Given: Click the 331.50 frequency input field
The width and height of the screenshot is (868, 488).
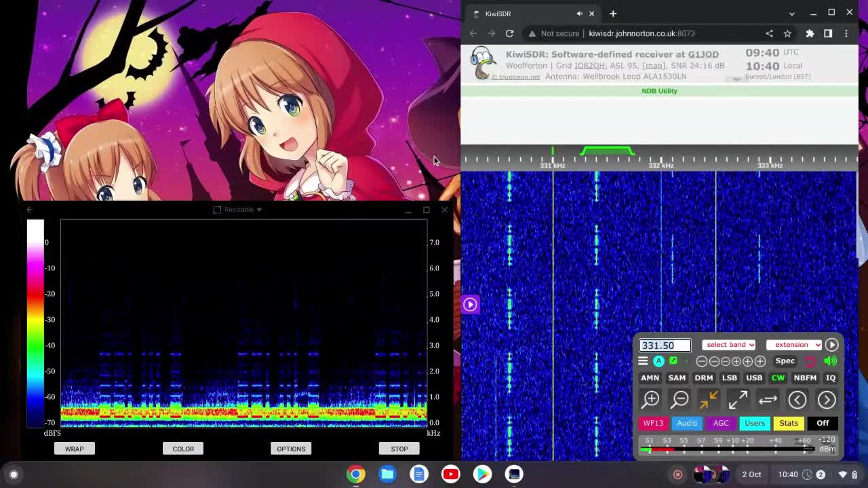Looking at the screenshot, I should coord(665,346).
